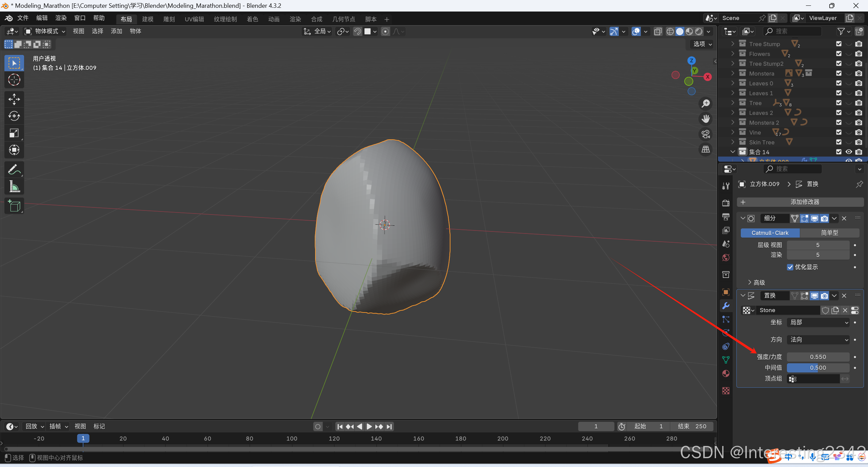Select the Rotate tool
Screen dimensions: 868x467
(x=14, y=116)
